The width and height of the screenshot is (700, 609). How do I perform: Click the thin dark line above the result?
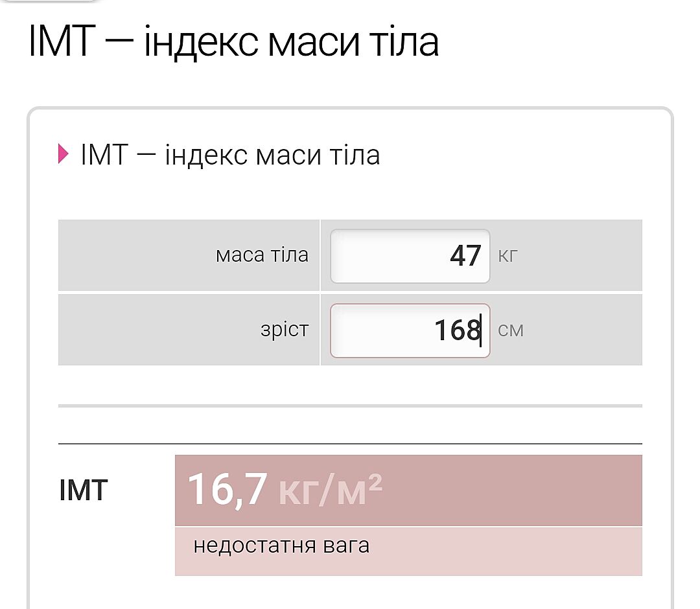(350, 444)
